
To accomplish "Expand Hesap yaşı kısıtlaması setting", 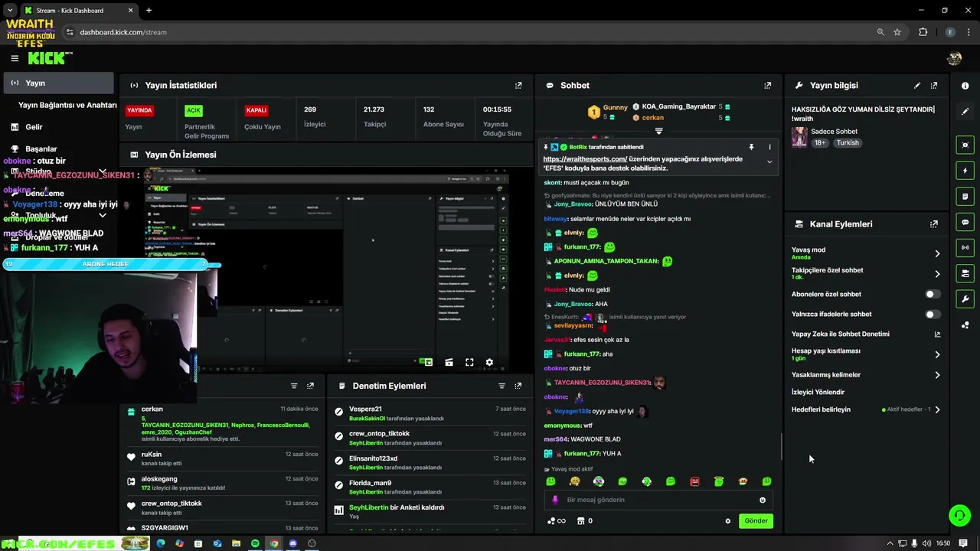I will tap(937, 354).
